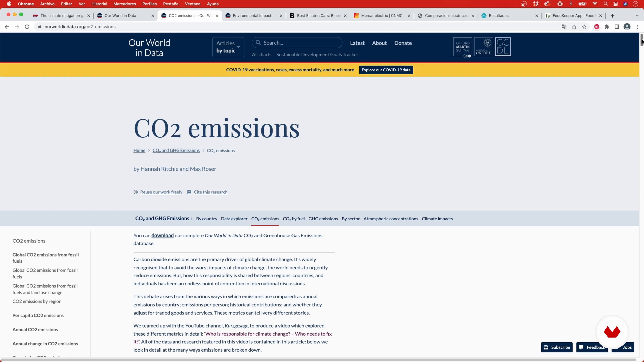Open the All charts link
The width and height of the screenshot is (644, 362).
[x=261, y=55]
